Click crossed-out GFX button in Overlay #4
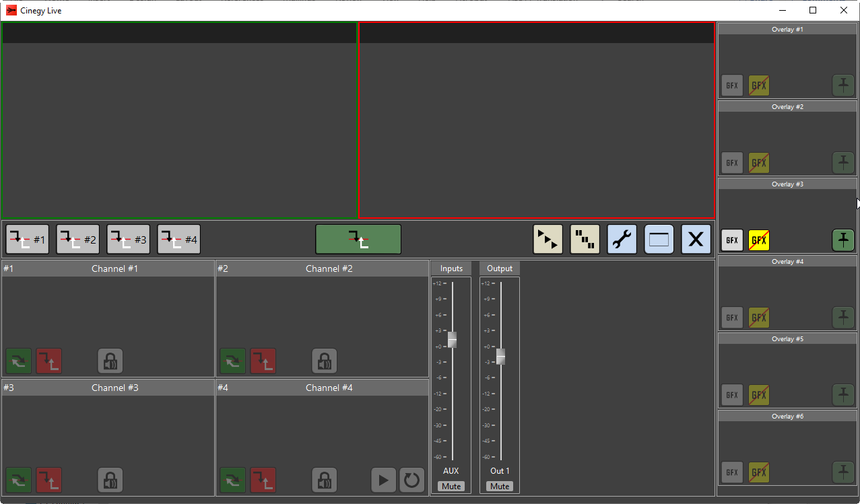The height and width of the screenshot is (504, 860). pyautogui.click(x=759, y=318)
